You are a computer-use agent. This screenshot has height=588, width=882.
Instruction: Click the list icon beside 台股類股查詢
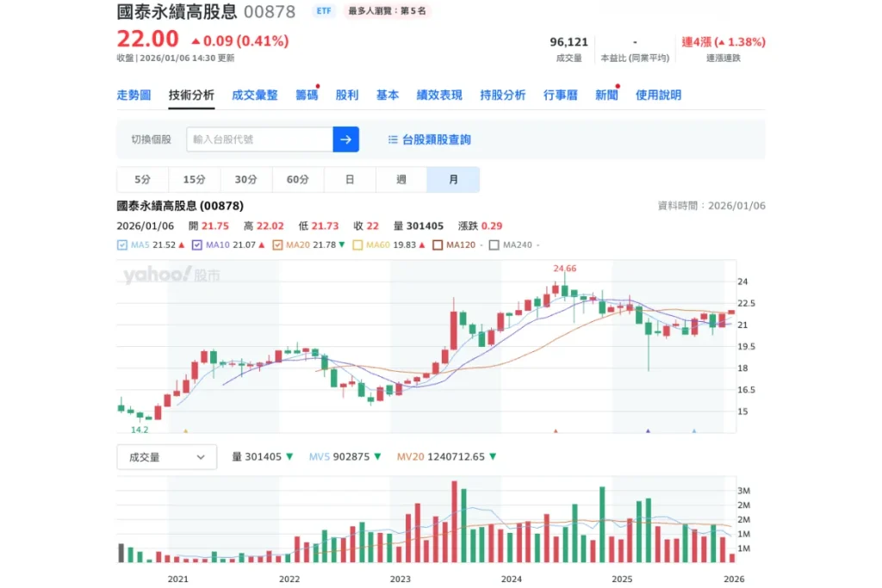[x=393, y=139]
